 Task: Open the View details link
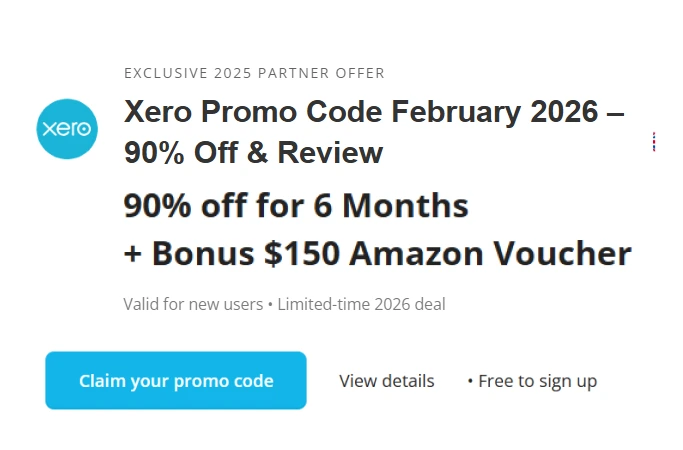(x=387, y=381)
